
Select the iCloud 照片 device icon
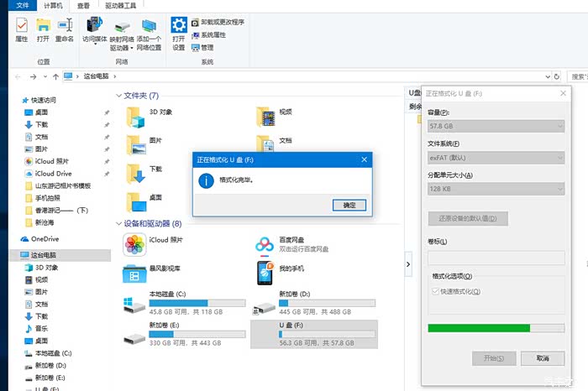(134, 245)
